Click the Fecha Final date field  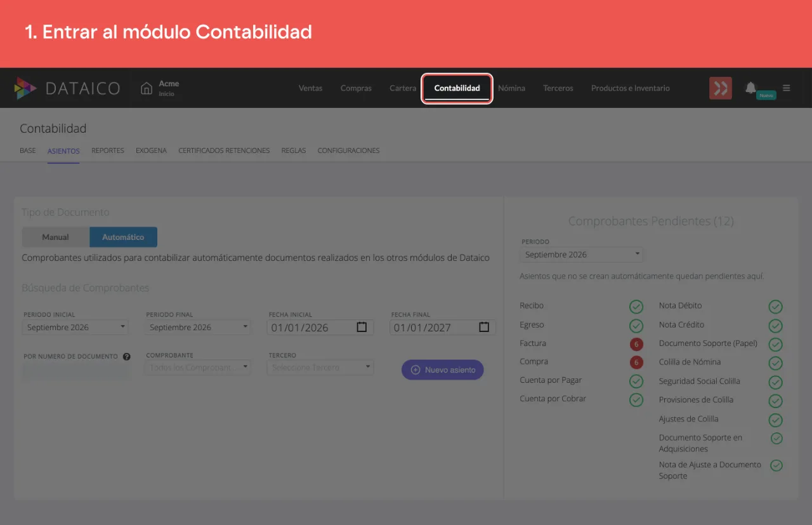443,328
